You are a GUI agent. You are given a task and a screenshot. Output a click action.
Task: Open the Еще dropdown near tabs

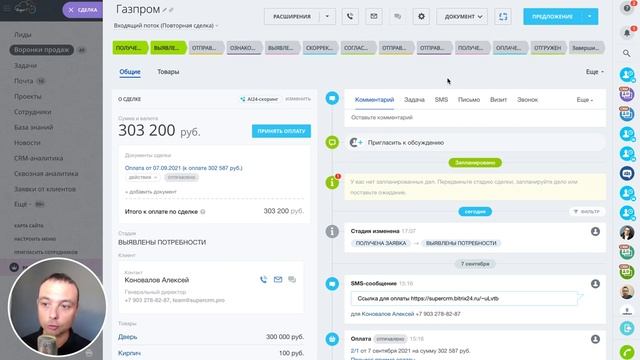coord(595,72)
